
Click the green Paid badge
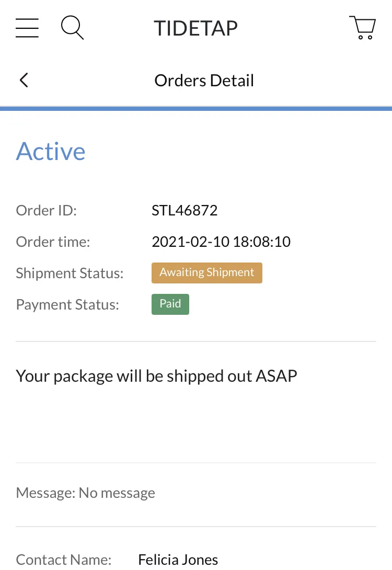click(x=170, y=304)
